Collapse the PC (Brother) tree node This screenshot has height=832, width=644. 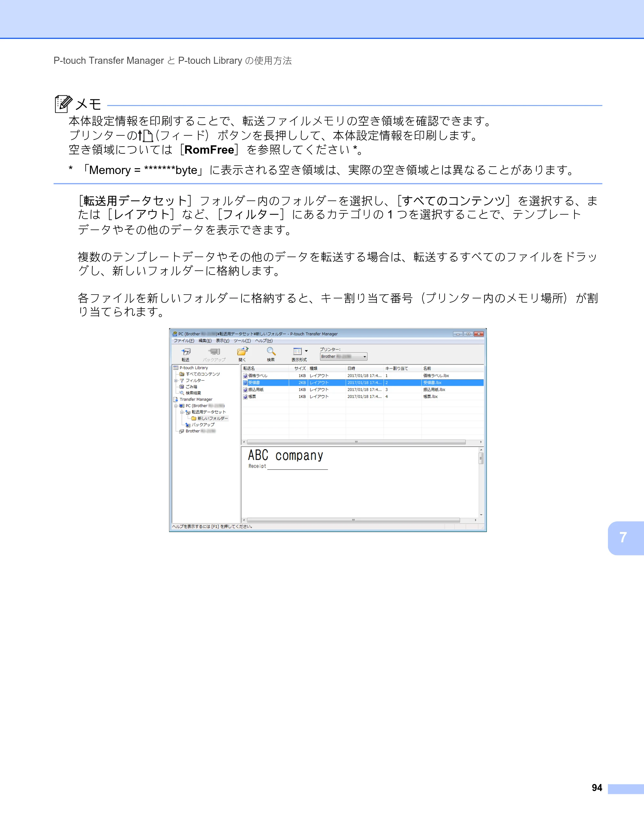pos(176,406)
